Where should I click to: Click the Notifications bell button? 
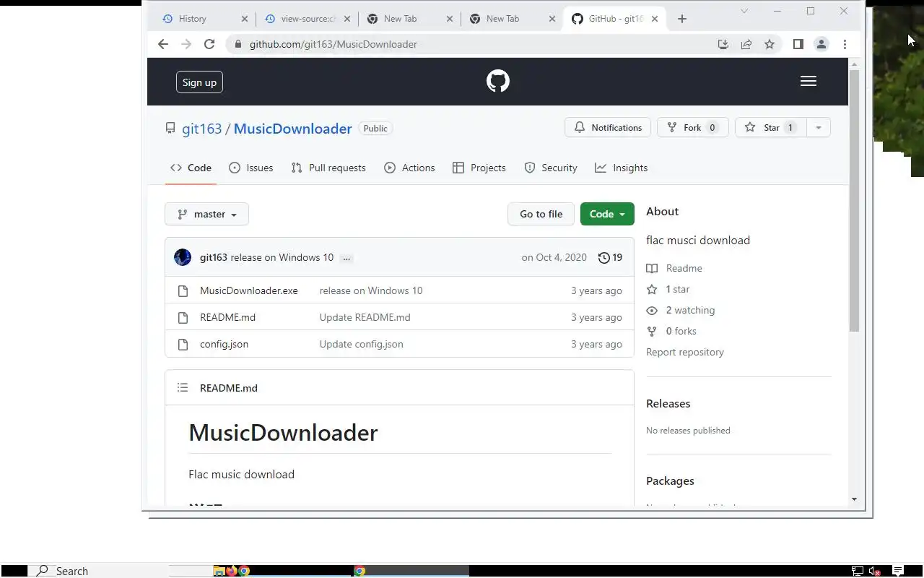[x=608, y=128]
